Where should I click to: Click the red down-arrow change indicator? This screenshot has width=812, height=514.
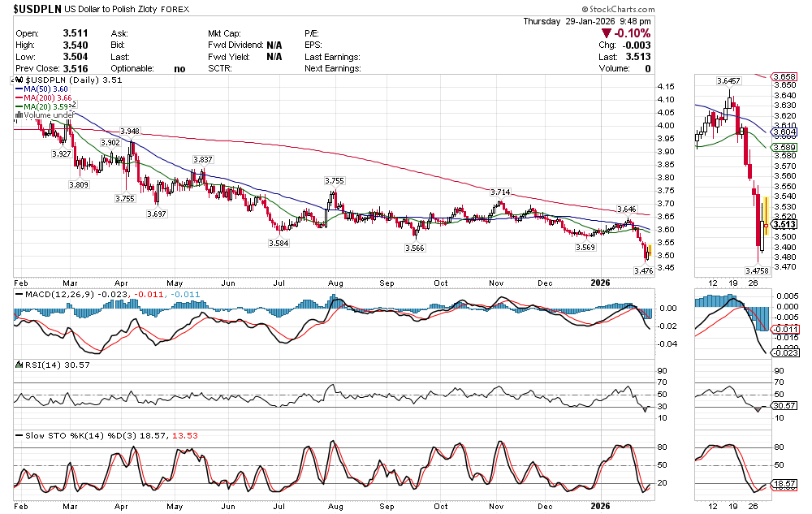tap(606, 33)
